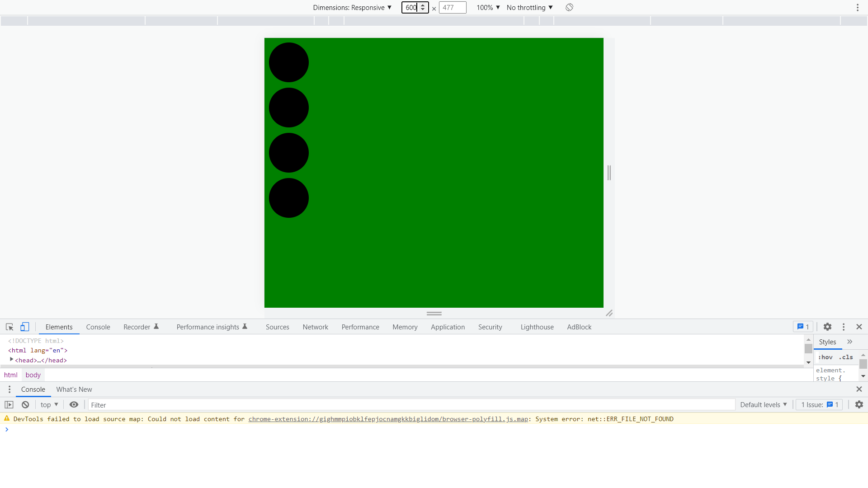Close the DevTools panel
The height and width of the screenshot is (488, 868).
859,327
